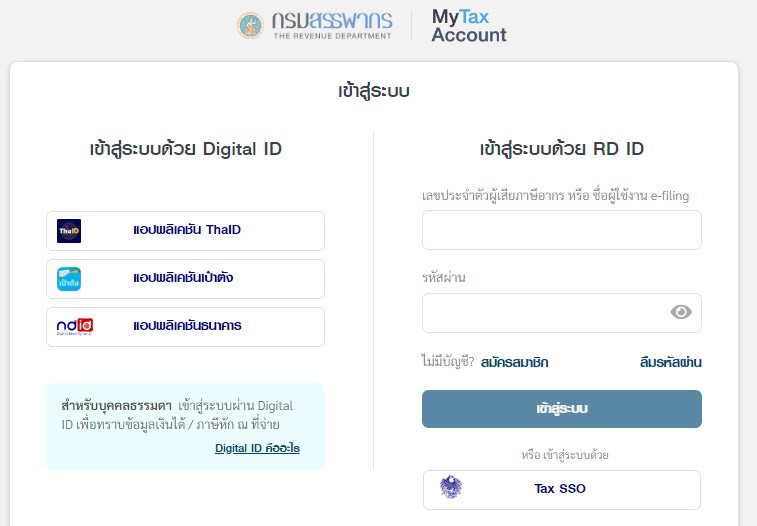The width and height of the screenshot is (757, 526).
Task: Click the เข้าสู่ระบบด้วย Digital ID heading
Action: click(x=185, y=149)
